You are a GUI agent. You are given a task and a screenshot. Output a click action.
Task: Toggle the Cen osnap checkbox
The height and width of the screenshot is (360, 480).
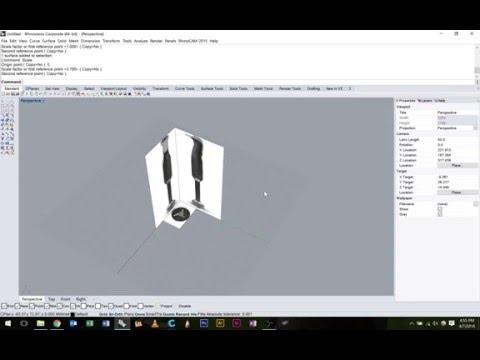(x=60, y=306)
